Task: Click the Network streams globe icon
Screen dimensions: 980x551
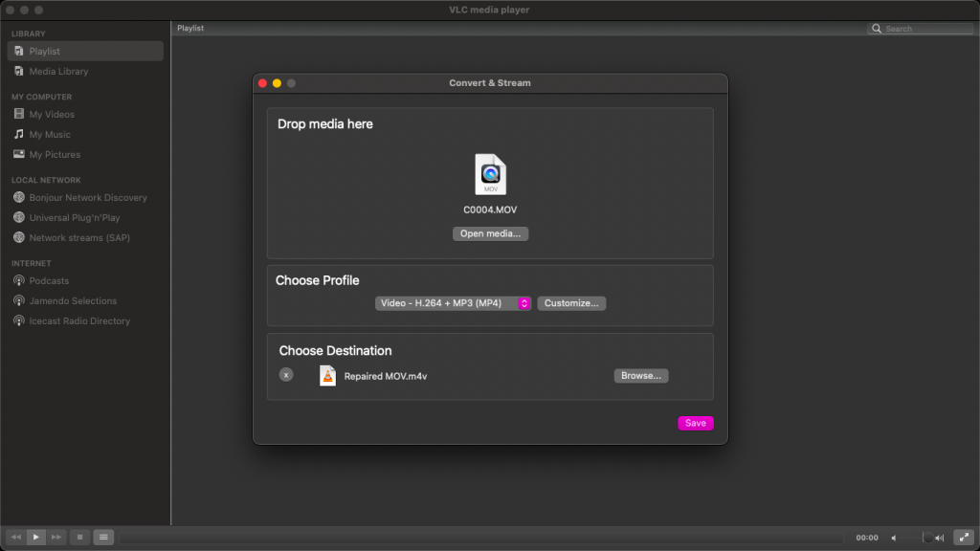Action: pyautogui.click(x=19, y=237)
